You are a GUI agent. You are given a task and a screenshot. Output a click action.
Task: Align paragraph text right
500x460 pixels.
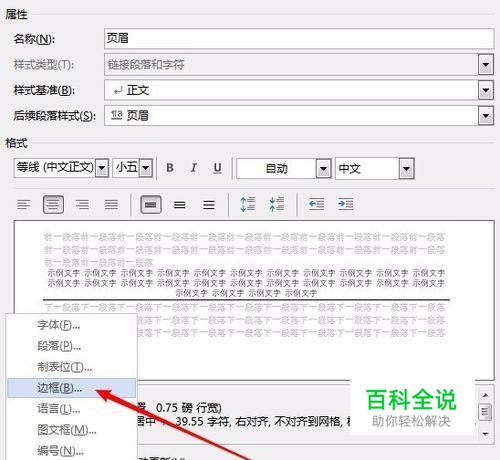[x=82, y=204]
